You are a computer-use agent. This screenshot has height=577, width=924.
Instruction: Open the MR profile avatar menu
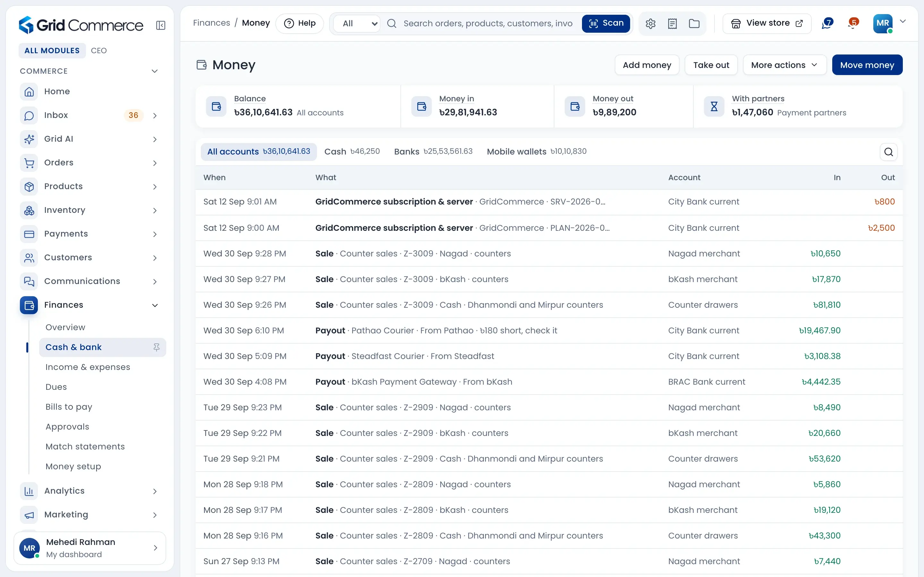click(x=882, y=23)
